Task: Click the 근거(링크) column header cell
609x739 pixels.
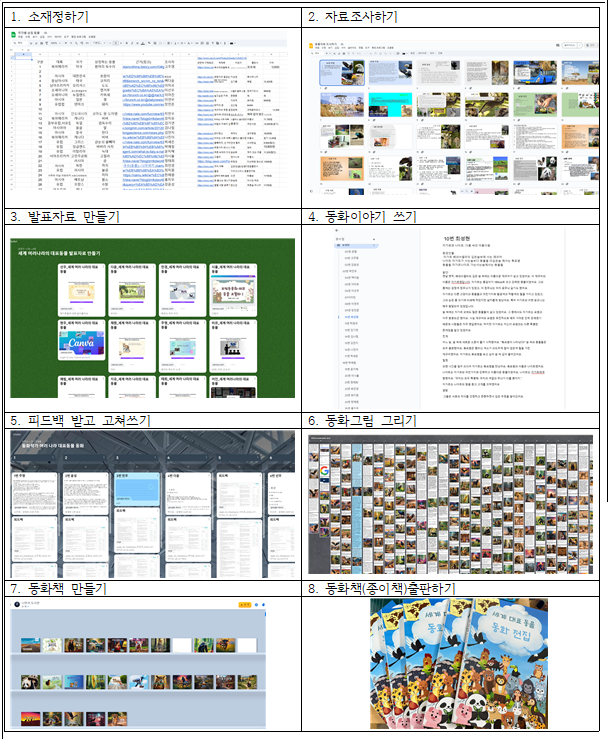Action: point(143,62)
